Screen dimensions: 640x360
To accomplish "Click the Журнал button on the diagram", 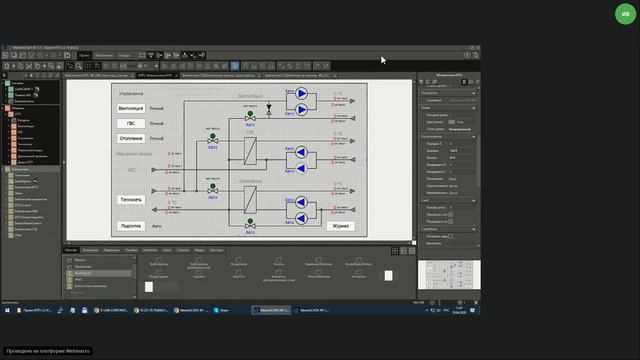I will tap(340, 226).
